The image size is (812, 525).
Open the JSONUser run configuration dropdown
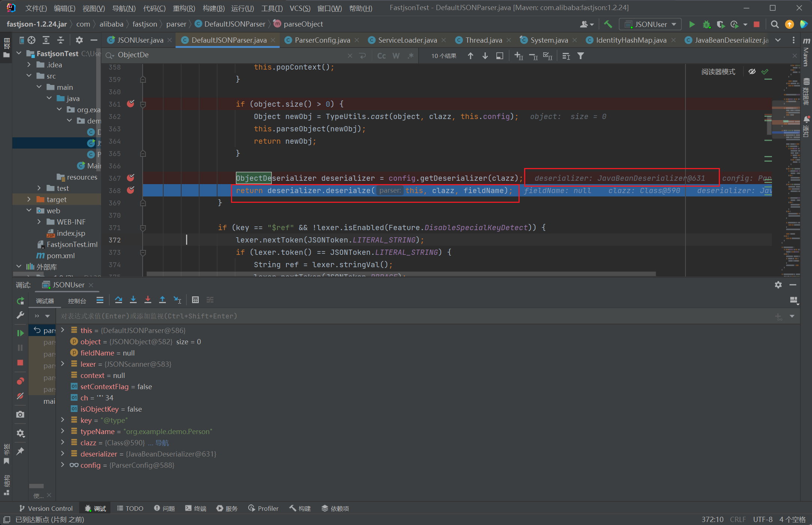[650, 24]
